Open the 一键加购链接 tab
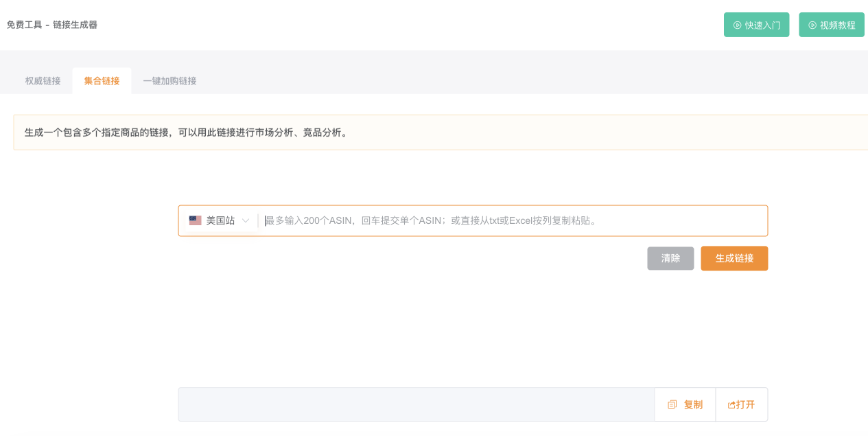This screenshot has width=868, height=436. pos(170,80)
